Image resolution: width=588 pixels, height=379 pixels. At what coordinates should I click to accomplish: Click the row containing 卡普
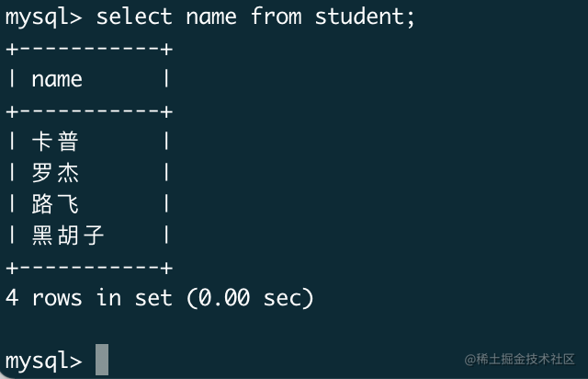(89, 142)
